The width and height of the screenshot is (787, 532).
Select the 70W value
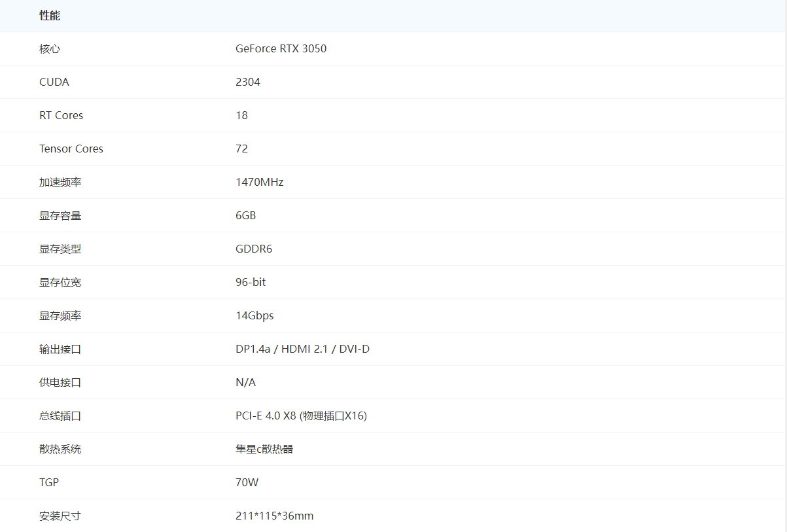tap(247, 483)
